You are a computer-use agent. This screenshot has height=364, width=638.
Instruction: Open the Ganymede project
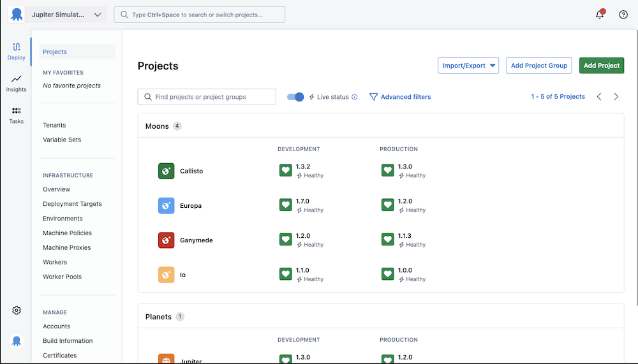[196, 240]
